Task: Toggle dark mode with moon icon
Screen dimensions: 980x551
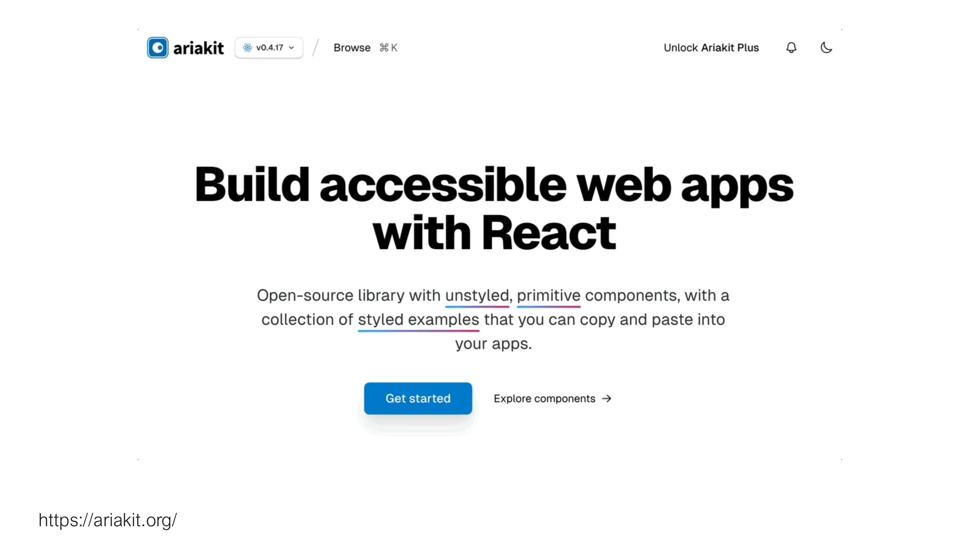Action: 826,48
